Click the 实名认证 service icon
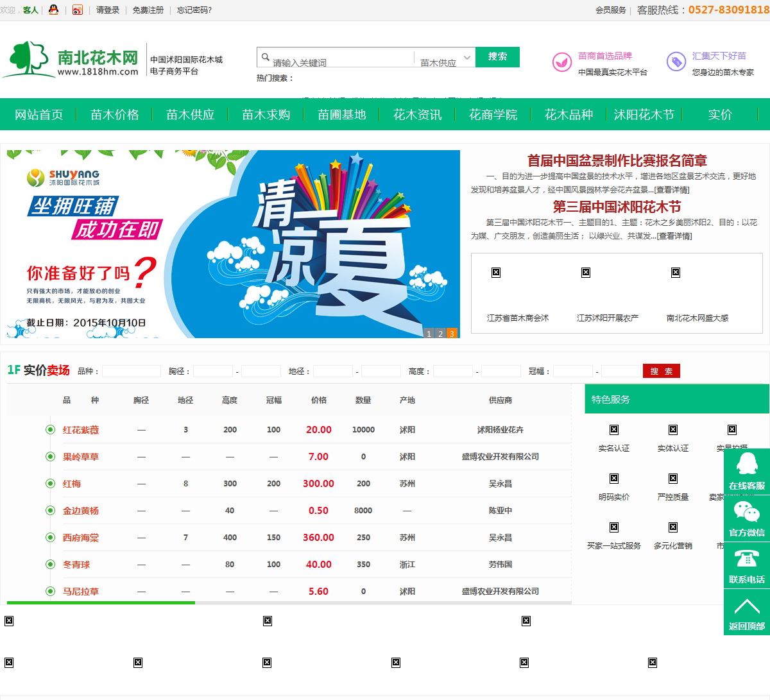Viewport: 770px width, 700px height. click(x=614, y=430)
